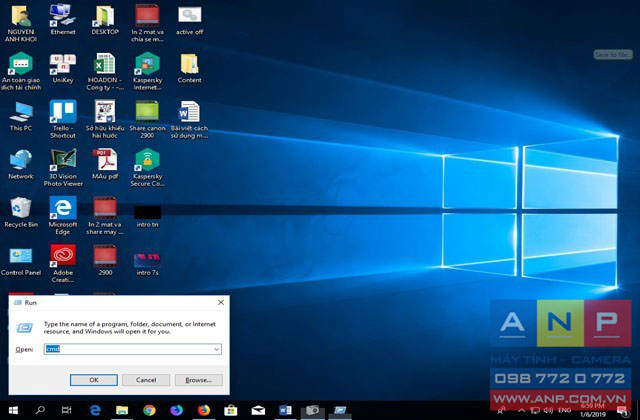The height and width of the screenshot is (420, 640).
Task: Select the Kaspersky Secure Connection shortcut
Action: 147,168
